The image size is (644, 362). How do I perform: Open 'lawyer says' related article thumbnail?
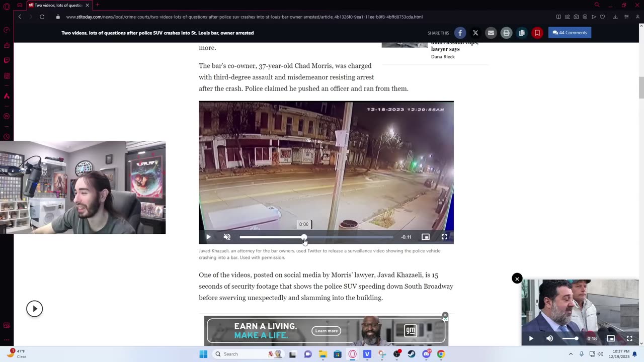pos(405,45)
